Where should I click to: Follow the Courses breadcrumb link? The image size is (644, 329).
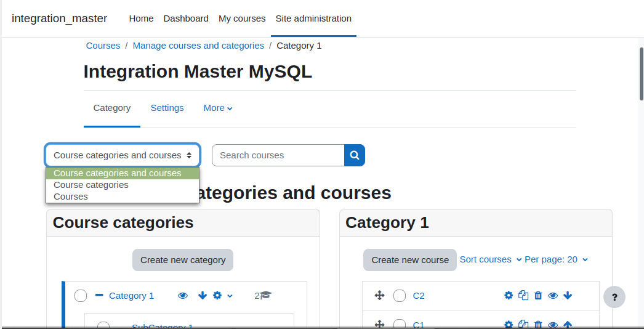pos(103,46)
